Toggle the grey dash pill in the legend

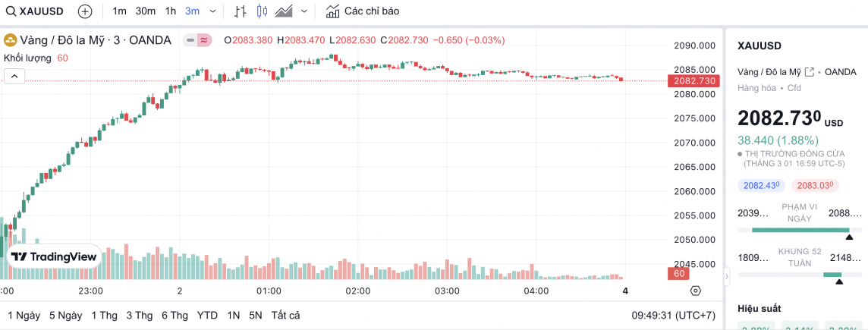pos(190,40)
